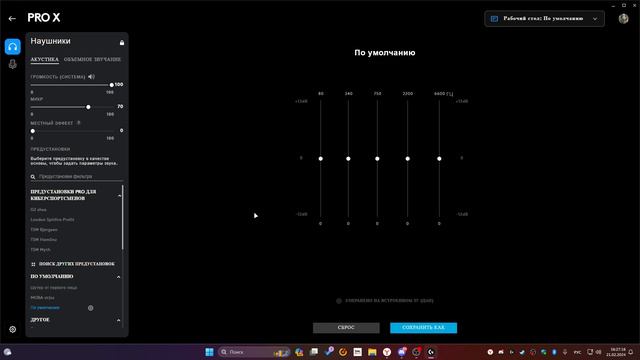Screen dimensions: 640x360
Task: Open the microphone settings sidebar icon
Action: [13, 64]
